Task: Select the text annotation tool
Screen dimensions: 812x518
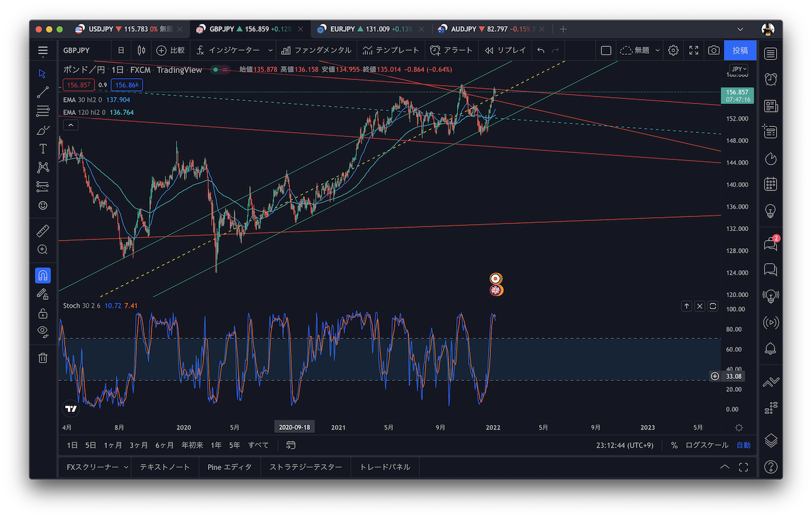Action: click(43, 149)
